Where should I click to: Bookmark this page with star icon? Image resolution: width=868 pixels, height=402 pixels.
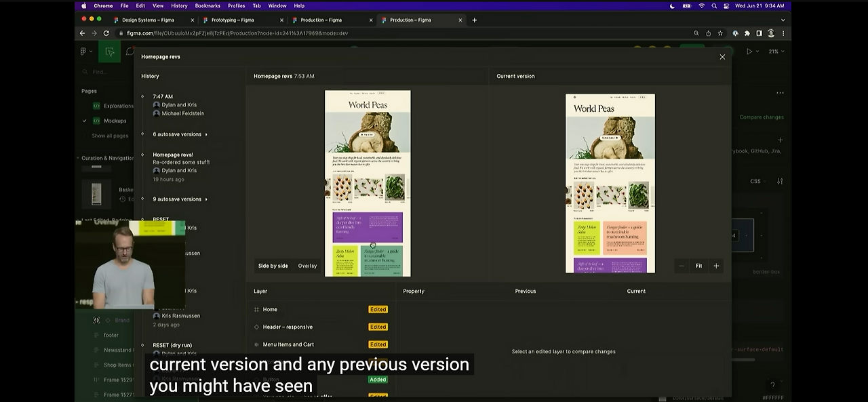point(720,33)
